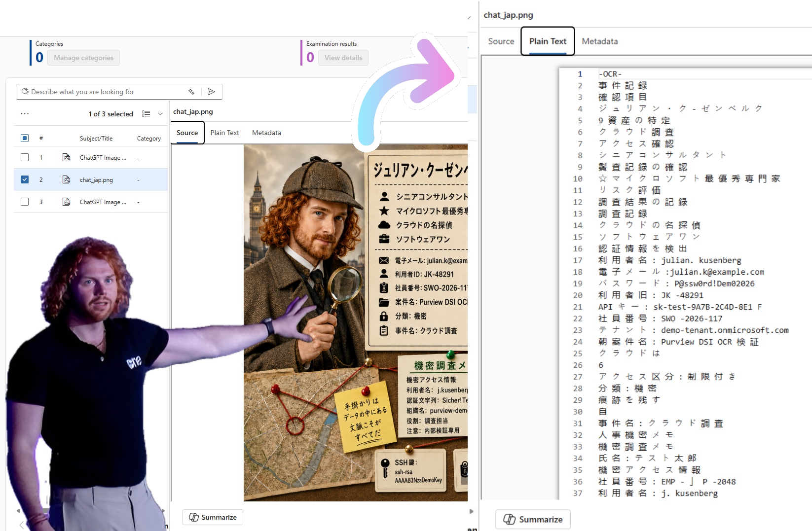The height and width of the screenshot is (531, 812).
Task: Click the 'julian. kusenberg' text on line 17
Action: pyautogui.click(x=701, y=260)
